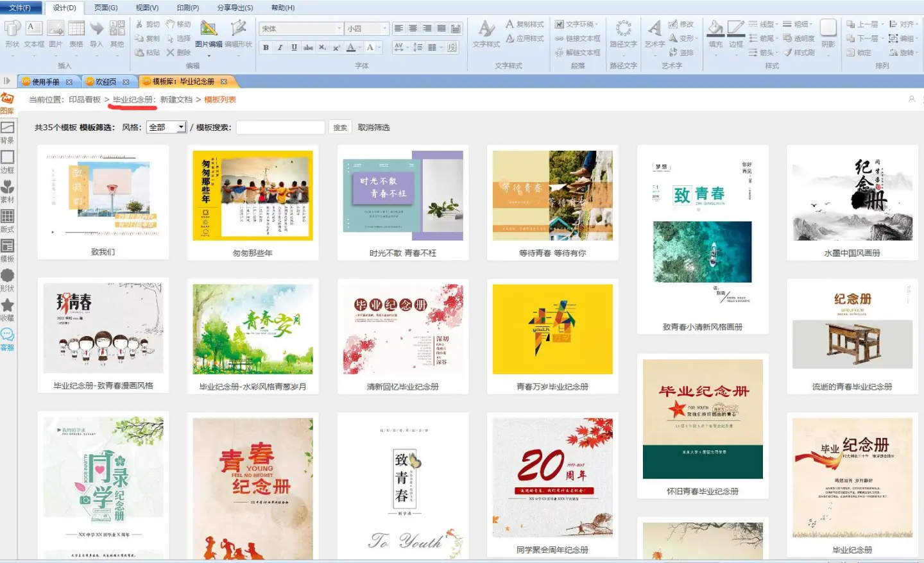Toggle underline text formatting
The image size is (924, 563).
pyautogui.click(x=294, y=47)
